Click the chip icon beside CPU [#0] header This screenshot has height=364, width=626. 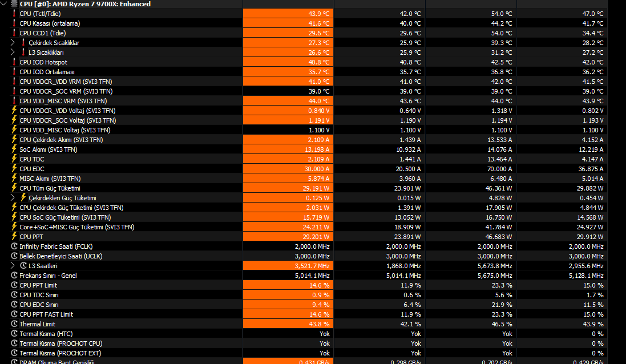pyautogui.click(x=14, y=3)
